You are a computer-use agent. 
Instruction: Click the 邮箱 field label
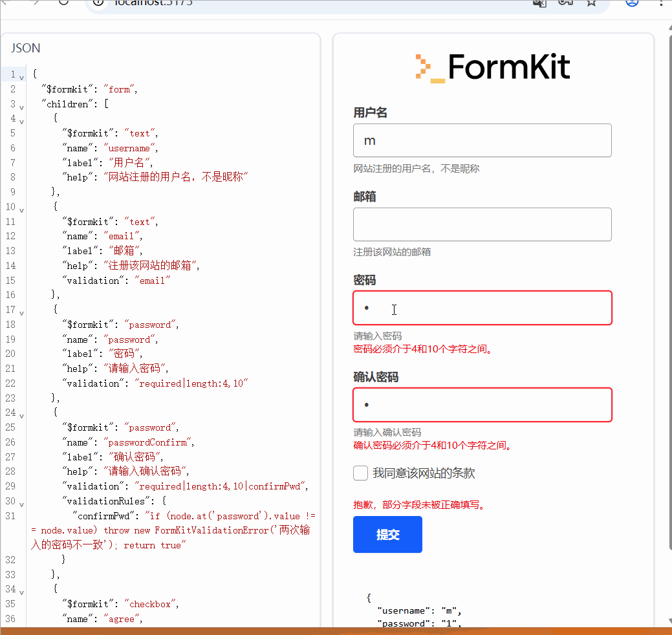[x=365, y=197]
